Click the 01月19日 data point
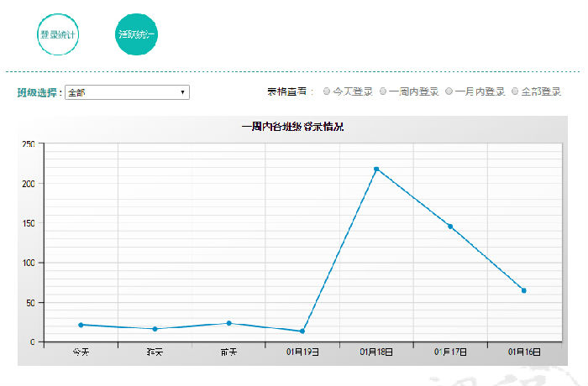 click(302, 331)
